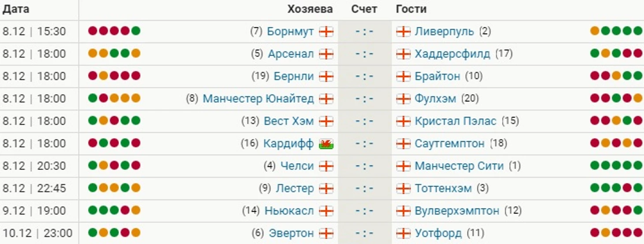Open the Кристал Пэлас team link
This screenshot has height=244, width=644.
[455, 121]
